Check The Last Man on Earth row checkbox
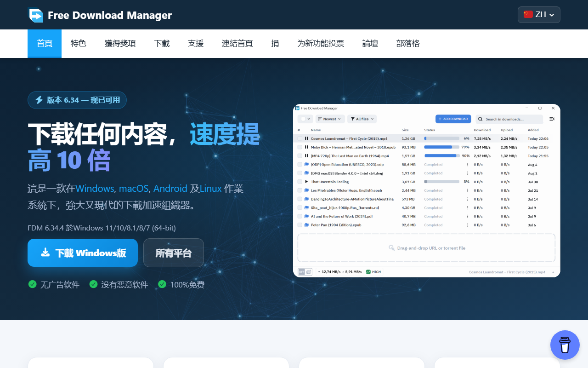The width and height of the screenshot is (588, 368). tap(300, 156)
